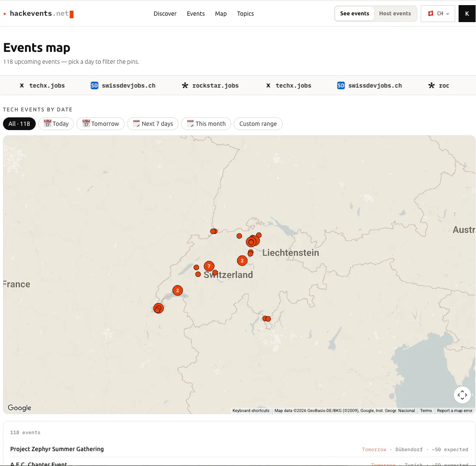Open first swissdevjobs.ch sponsor link
This screenshot has width=476, height=466.
tap(123, 85)
